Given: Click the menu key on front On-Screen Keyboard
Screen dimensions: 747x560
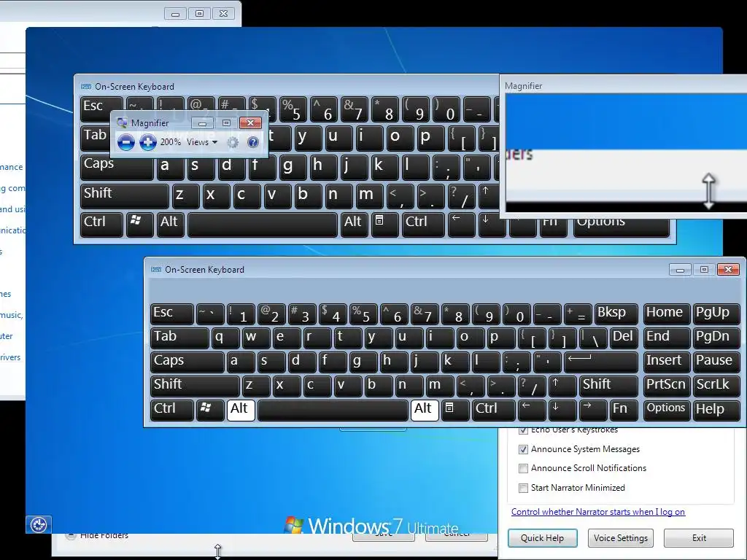Looking at the screenshot, I should pos(455,410).
